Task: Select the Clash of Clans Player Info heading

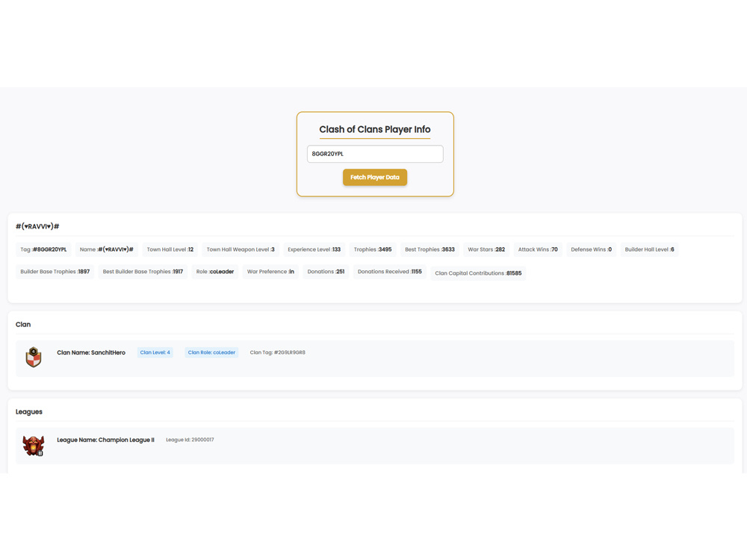Action: [x=375, y=129]
